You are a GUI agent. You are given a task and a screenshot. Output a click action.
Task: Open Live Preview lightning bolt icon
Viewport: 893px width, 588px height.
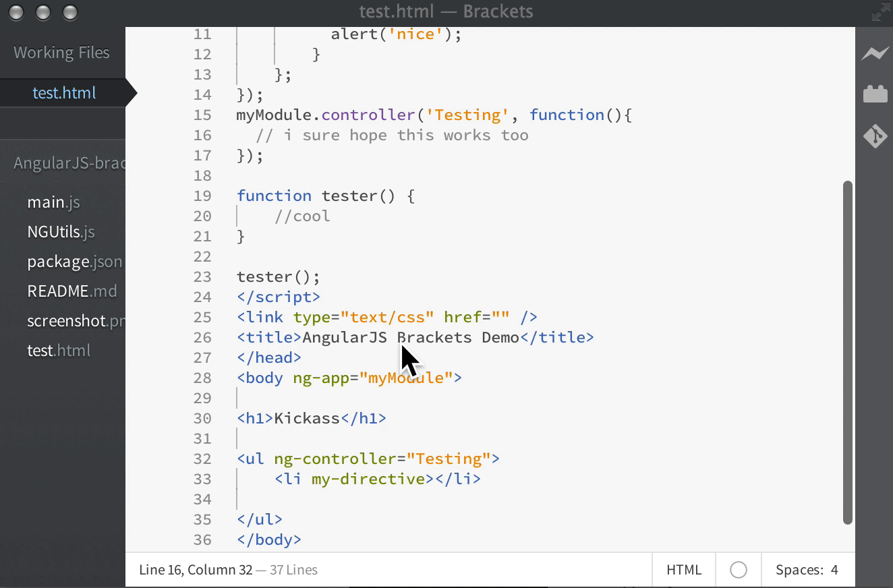[875, 54]
